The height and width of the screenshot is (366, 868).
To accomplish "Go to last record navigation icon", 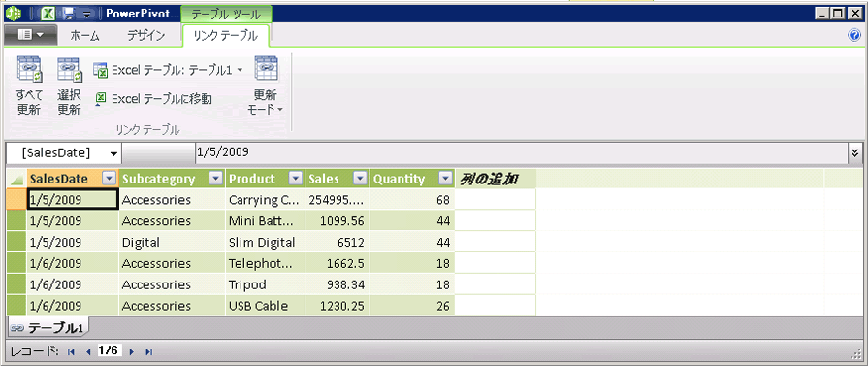I will click(x=148, y=351).
